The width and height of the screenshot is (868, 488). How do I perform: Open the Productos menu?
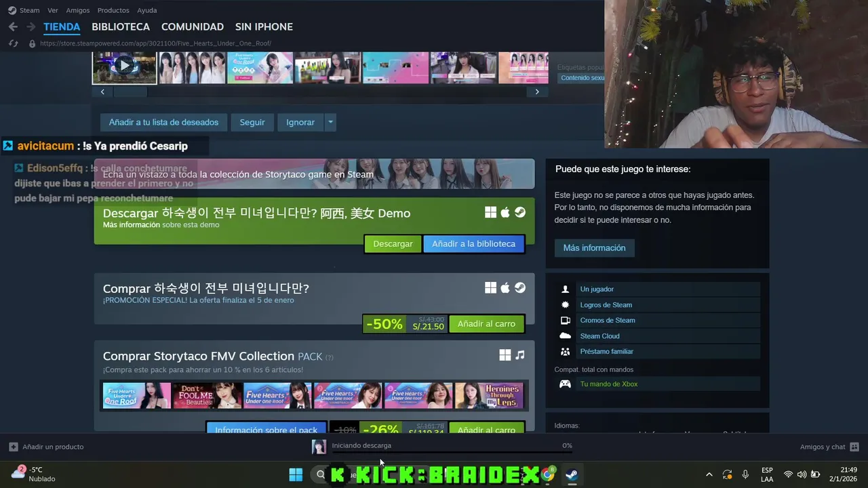113,10
